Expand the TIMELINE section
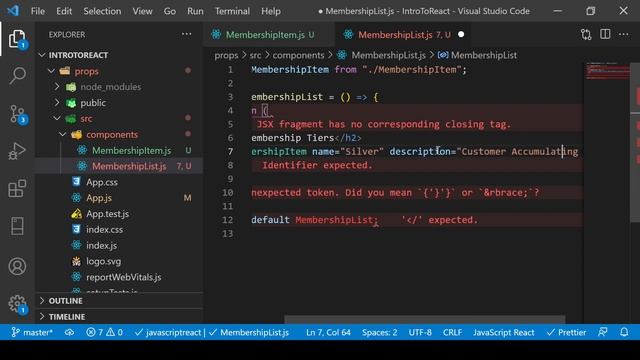This screenshot has height=360, width=640. (x=119, y=317)
